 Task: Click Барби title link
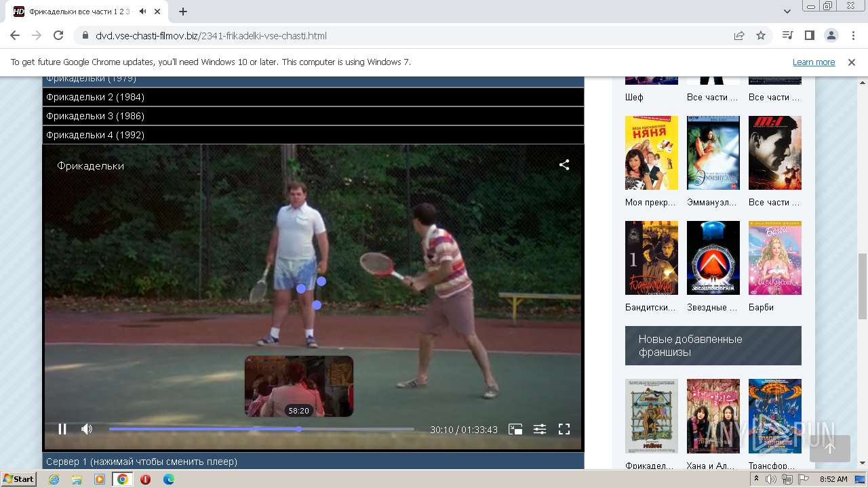click(761, 307)
